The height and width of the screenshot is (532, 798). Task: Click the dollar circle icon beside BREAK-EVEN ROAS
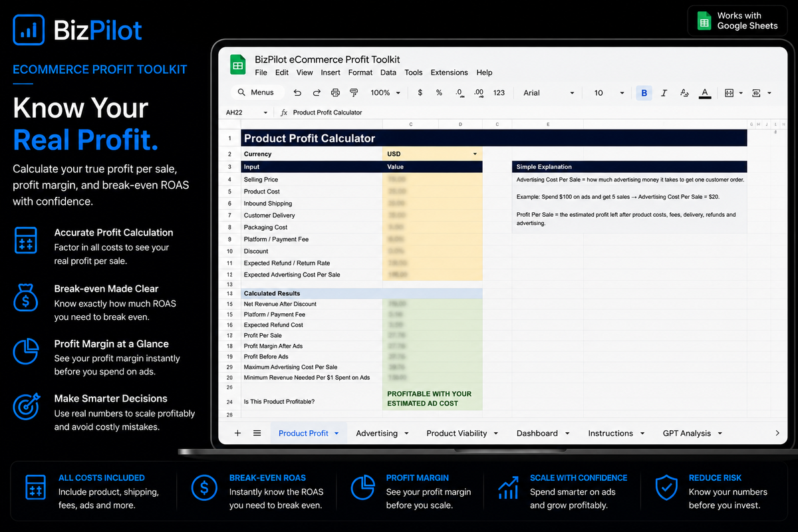[203, 488]
